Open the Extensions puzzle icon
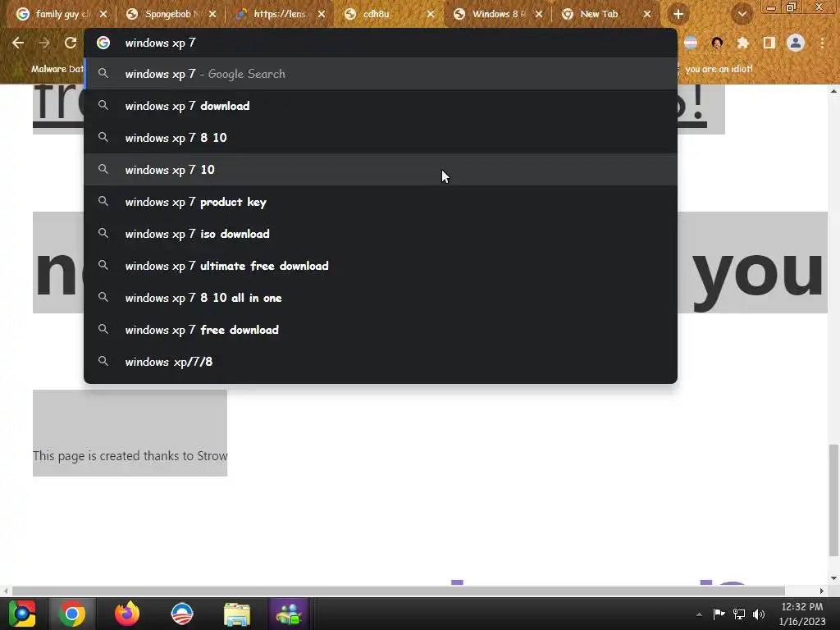Viewport: 840px width, 630px height. [743, 43]
